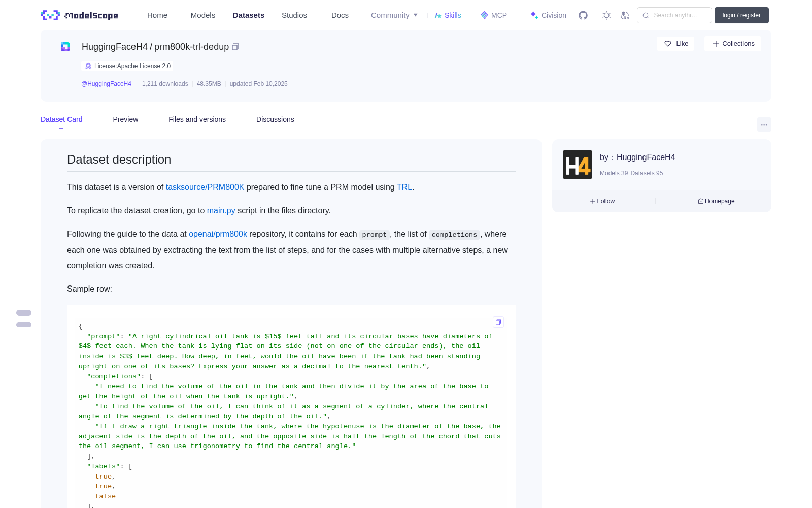Click the Apache License 2.0 tag
The width and height of the screenshot is (812, 508).
tap(127, 66)
